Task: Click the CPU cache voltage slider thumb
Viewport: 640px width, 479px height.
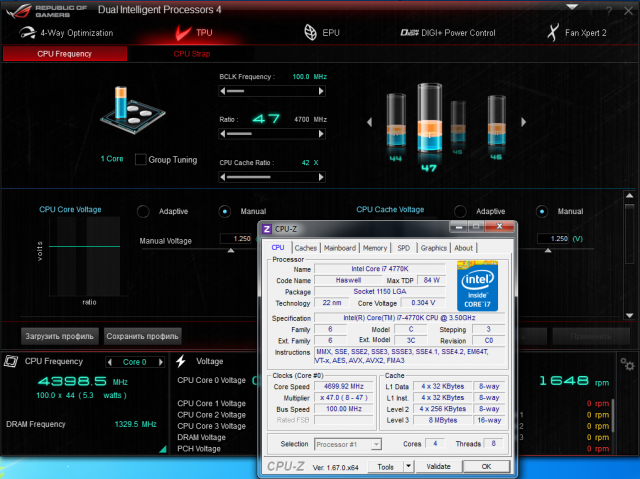Action: click(x=548, y=251)
